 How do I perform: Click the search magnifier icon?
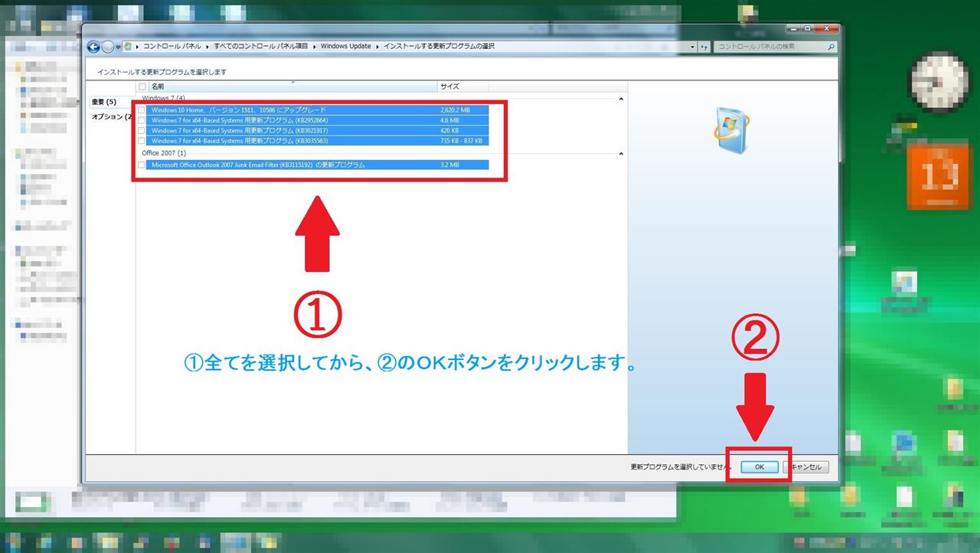831,47
